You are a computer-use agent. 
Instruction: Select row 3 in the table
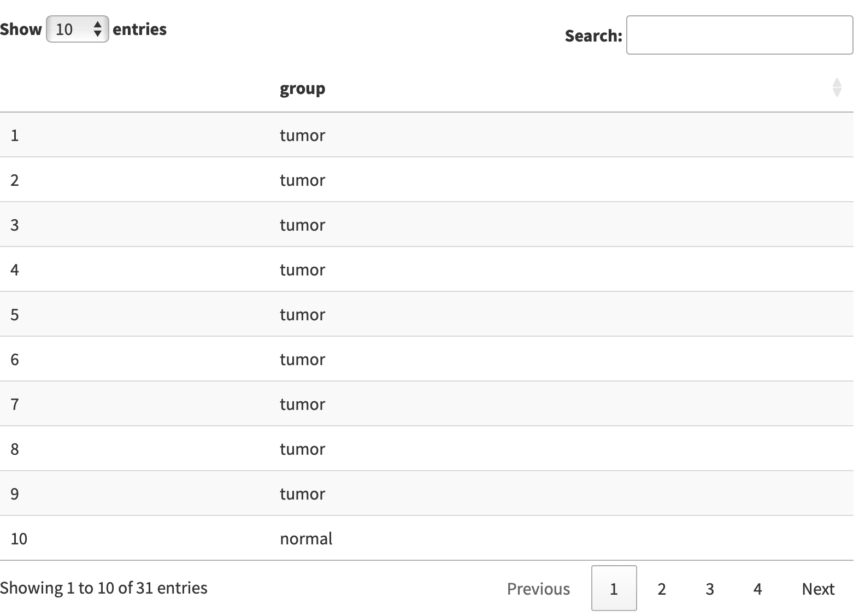(x=426, y=225)
